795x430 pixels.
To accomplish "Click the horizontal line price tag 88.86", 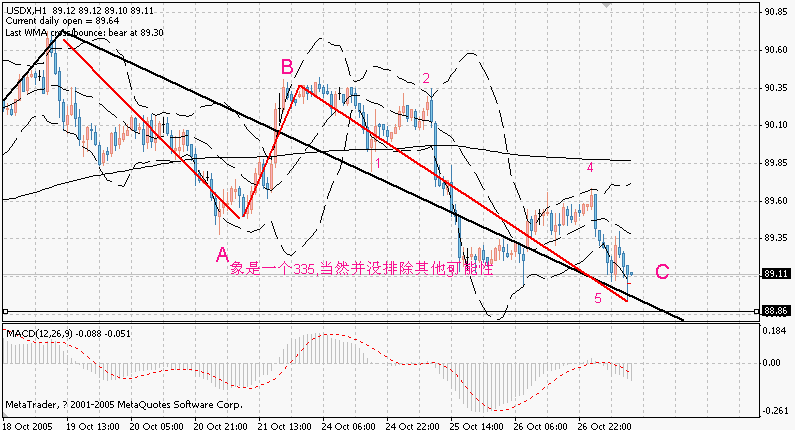I will 776,311.
